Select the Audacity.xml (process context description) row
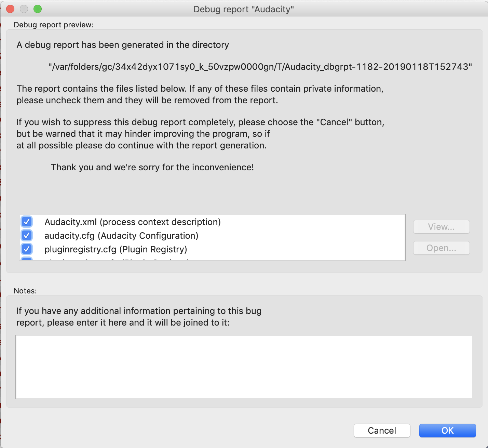488x448 pixels. tap(212, 222)
